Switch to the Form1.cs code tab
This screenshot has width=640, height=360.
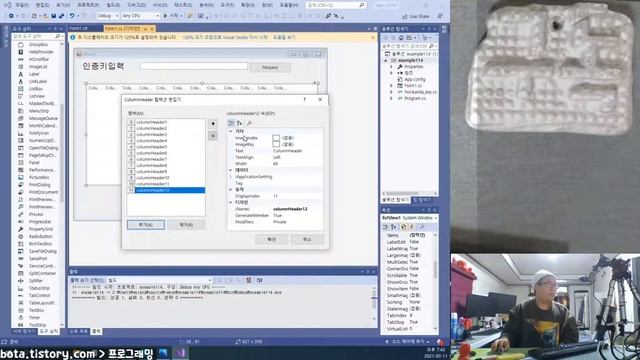78,29
